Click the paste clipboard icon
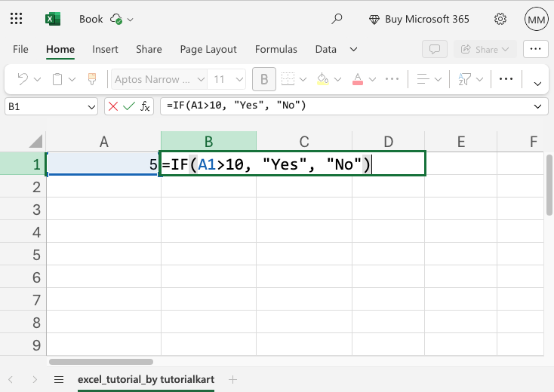The image size is (554, 392). [57, 79]
